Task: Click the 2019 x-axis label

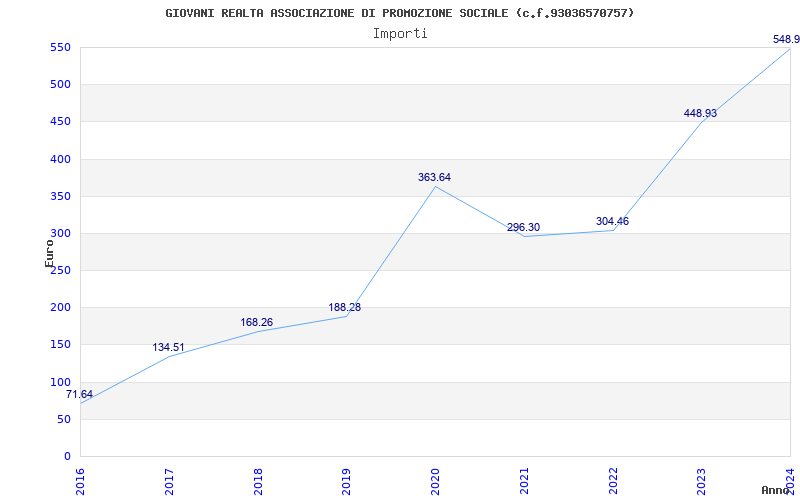Action: (x=346, y=481)
